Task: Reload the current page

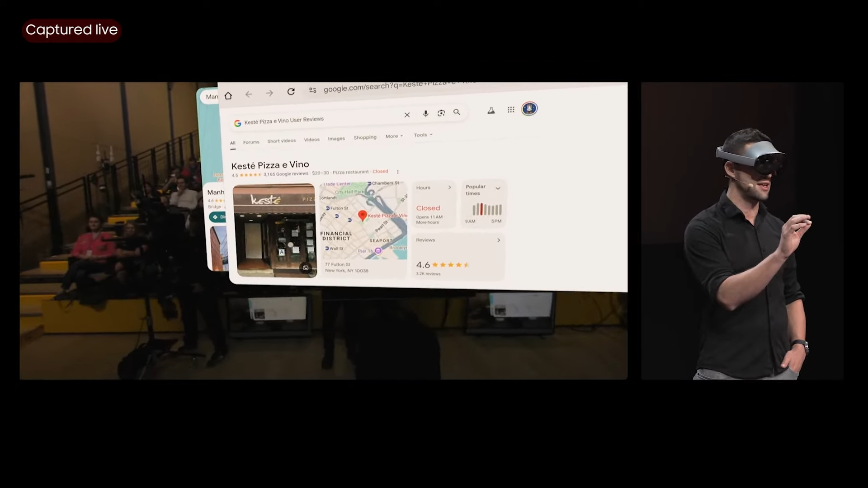Action: click(x=291, y=92)
